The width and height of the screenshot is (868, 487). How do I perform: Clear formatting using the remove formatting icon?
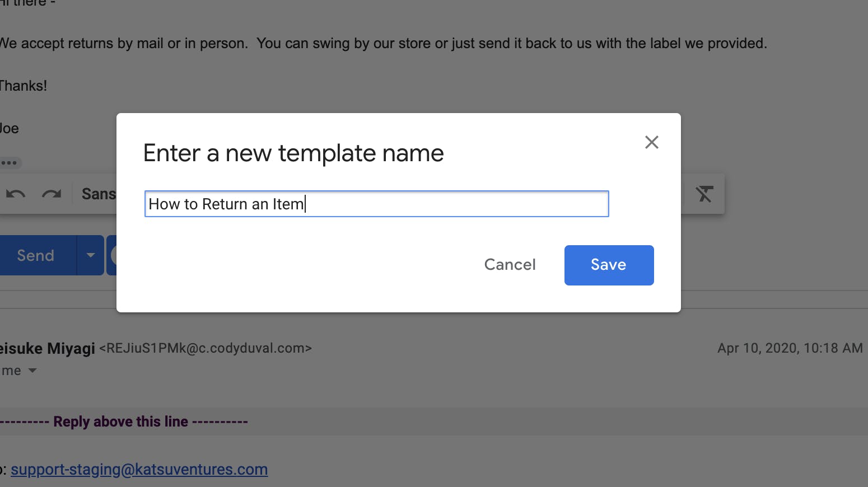[x=704, y=193]
